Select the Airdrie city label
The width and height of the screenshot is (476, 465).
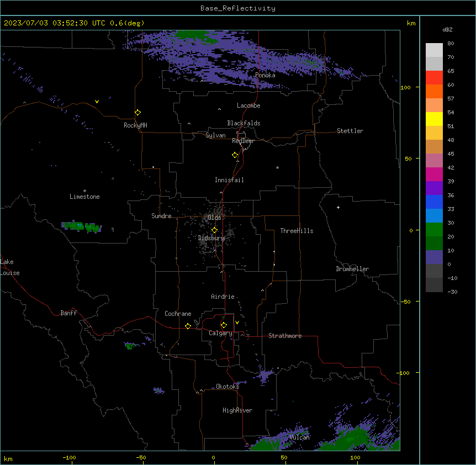(223, 297)
